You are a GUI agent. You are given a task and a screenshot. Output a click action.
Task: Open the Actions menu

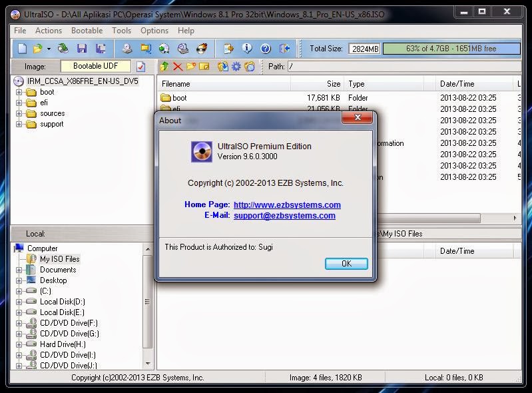click(x=49, y=31)
